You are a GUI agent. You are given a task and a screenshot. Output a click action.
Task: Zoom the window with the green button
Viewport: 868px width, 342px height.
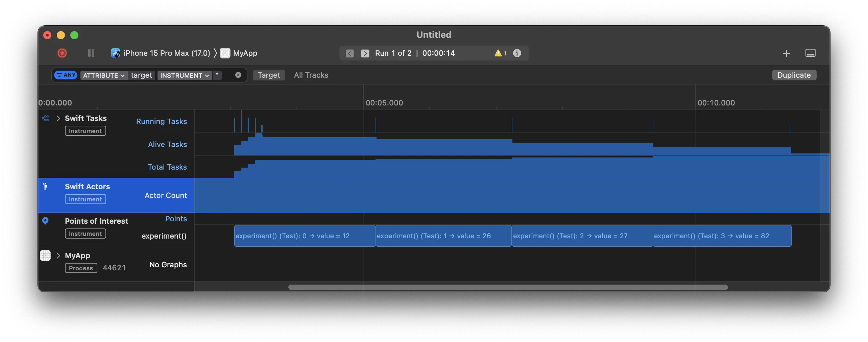(74, 35)
